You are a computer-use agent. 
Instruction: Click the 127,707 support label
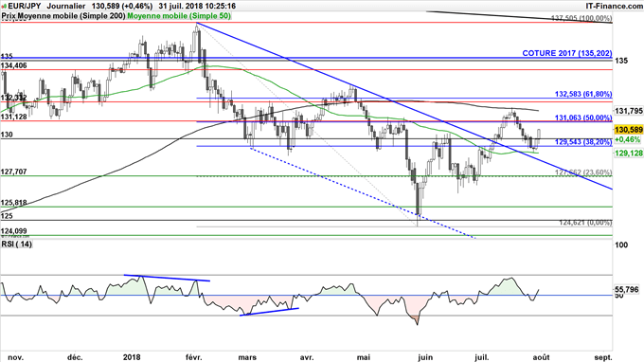(x=14, y=172)
